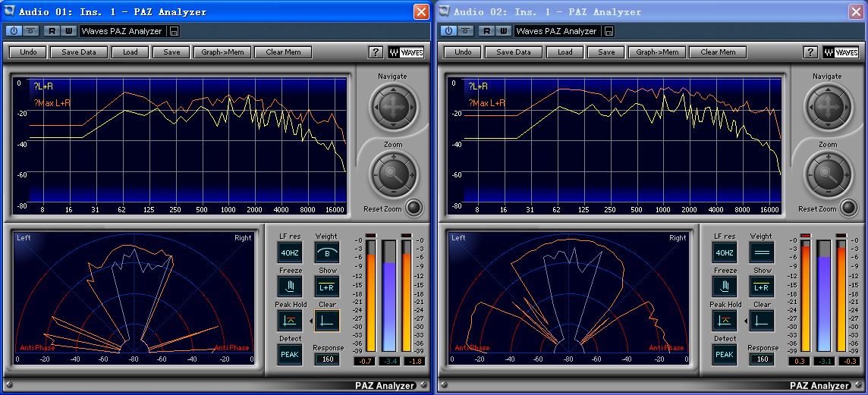The image size is (868, 395).
Task: Change LF res 40HZ in Audio 01
Action: pos(290,252)
